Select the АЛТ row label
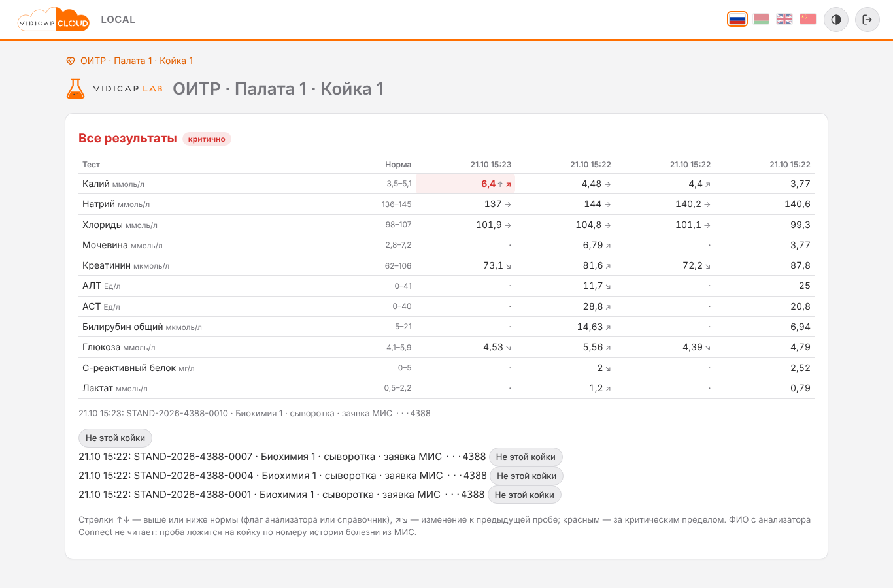 coord(92,286)
